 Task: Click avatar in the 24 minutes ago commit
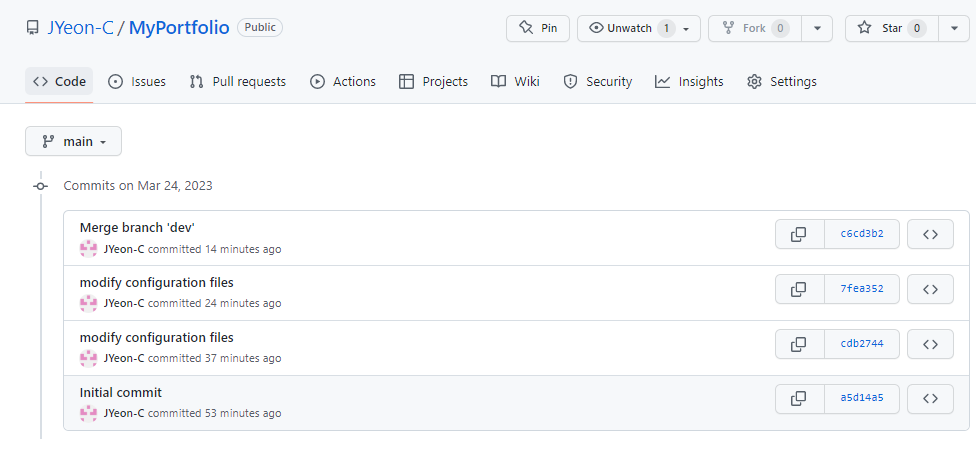tap(89, 304)
